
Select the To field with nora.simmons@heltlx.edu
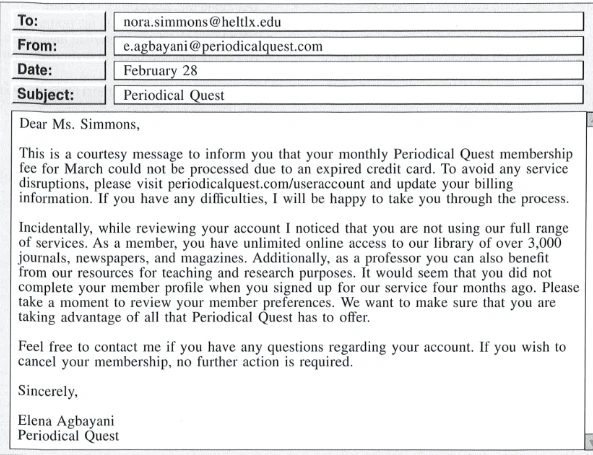349,22
